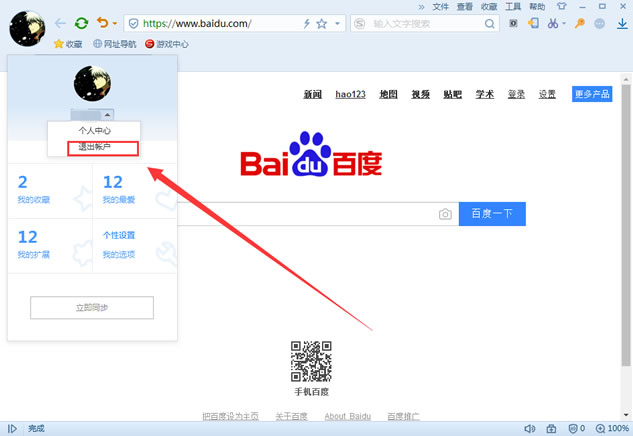Click the scissors tool icon
The width and height of the screenshot is (633, 436).
click(553, 23)
